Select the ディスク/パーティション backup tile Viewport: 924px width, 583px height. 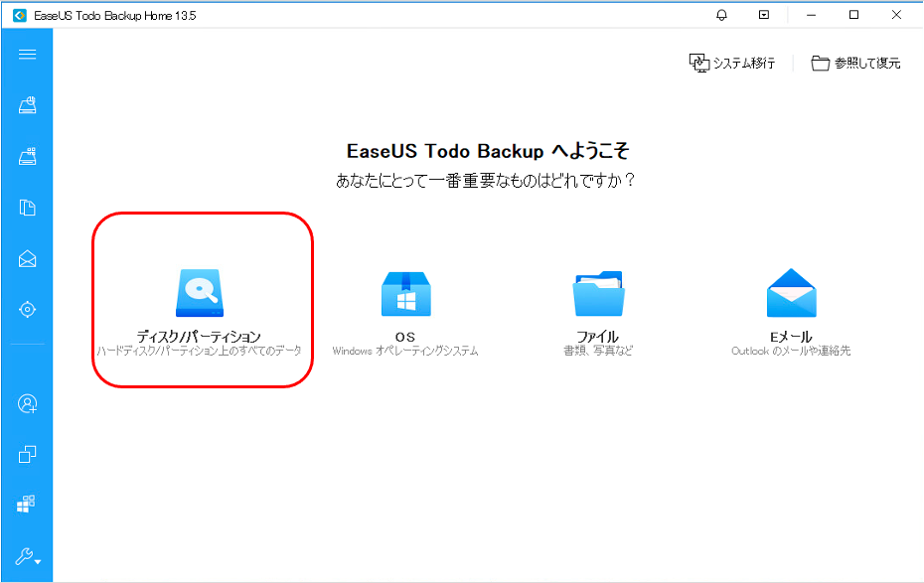click(200, 312)
